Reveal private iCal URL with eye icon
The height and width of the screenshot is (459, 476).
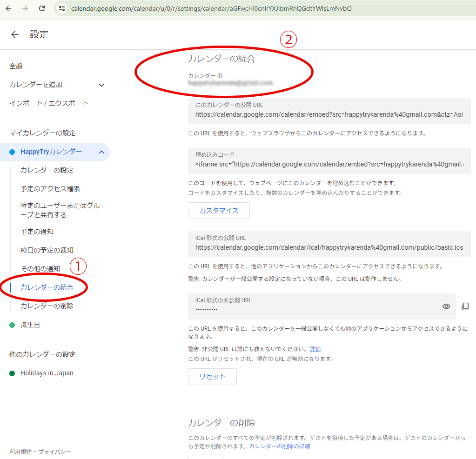click(x=446, y=306)
